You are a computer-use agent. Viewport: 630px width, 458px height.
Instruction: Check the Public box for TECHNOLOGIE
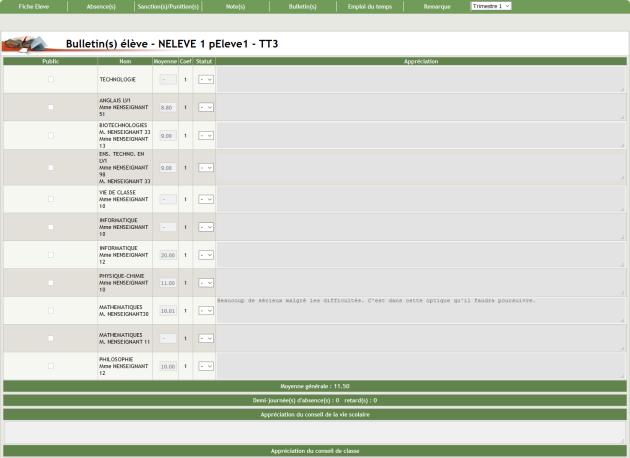tap(52, 79)
